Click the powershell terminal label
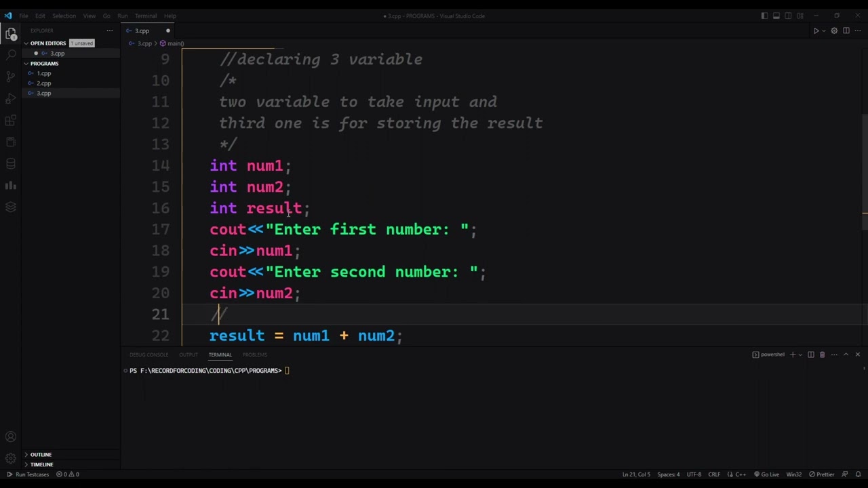The image size is (868, 488). (x=768, y=354)
